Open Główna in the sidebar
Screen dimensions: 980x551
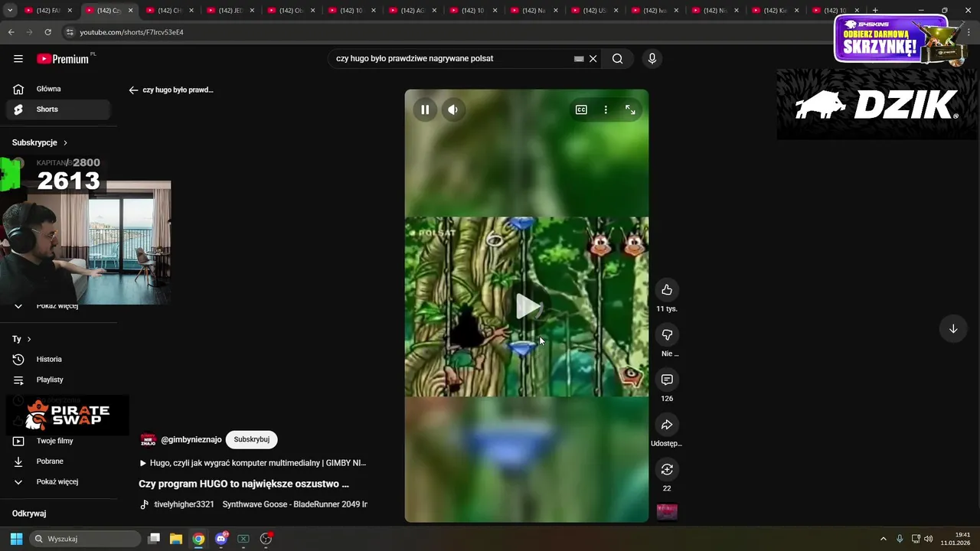pos(58,89)
